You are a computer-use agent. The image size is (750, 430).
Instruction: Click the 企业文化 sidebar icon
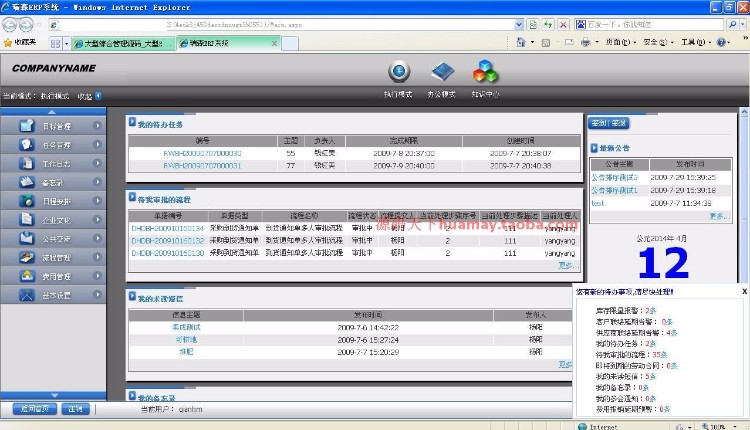(26, 220)
